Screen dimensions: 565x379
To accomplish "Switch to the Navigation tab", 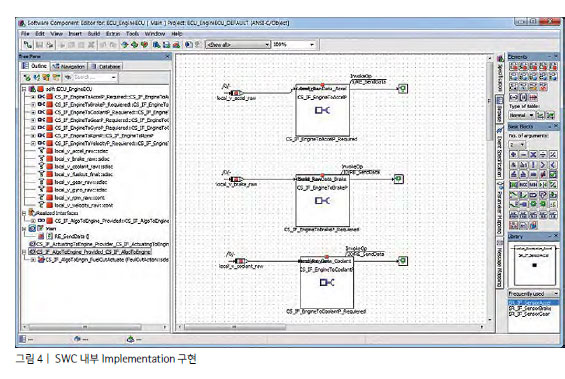I will (x=69, y=67).
